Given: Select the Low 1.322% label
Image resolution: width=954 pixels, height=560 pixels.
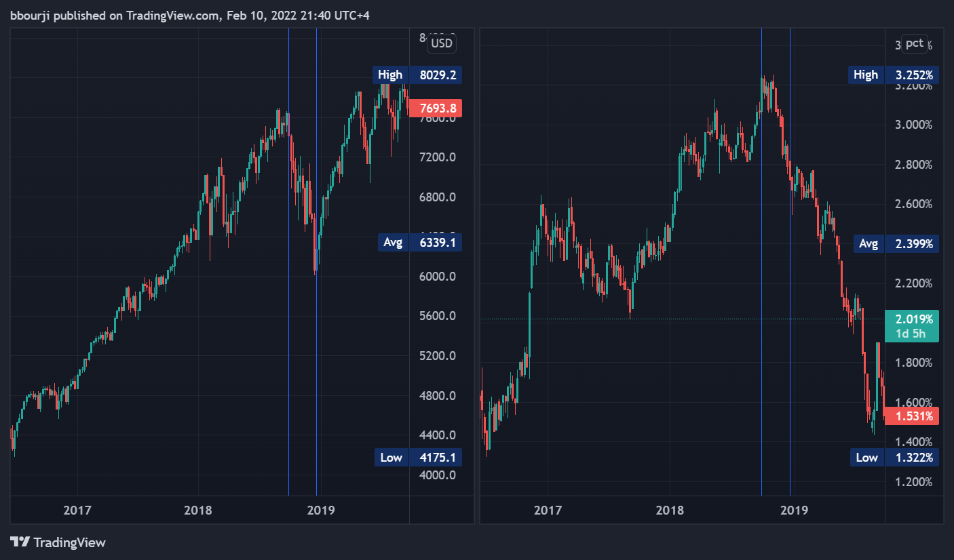Looking at the screenshot, I should (x=895, y=458).
